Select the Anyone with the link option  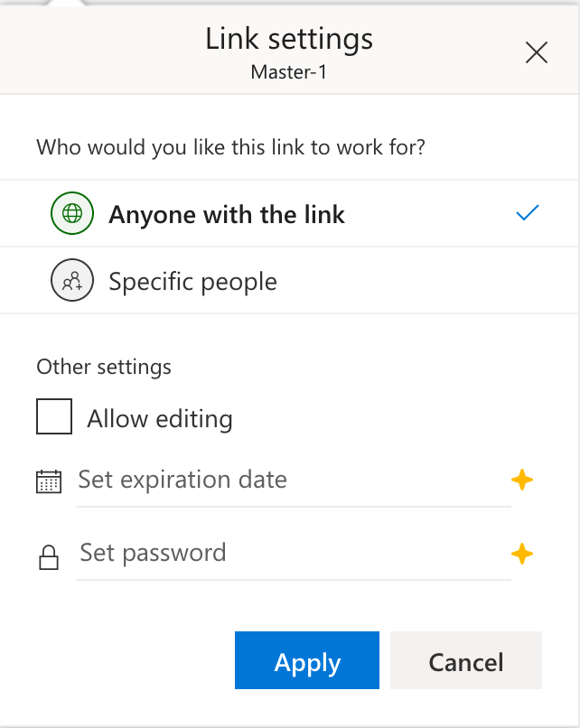point(227,215)
